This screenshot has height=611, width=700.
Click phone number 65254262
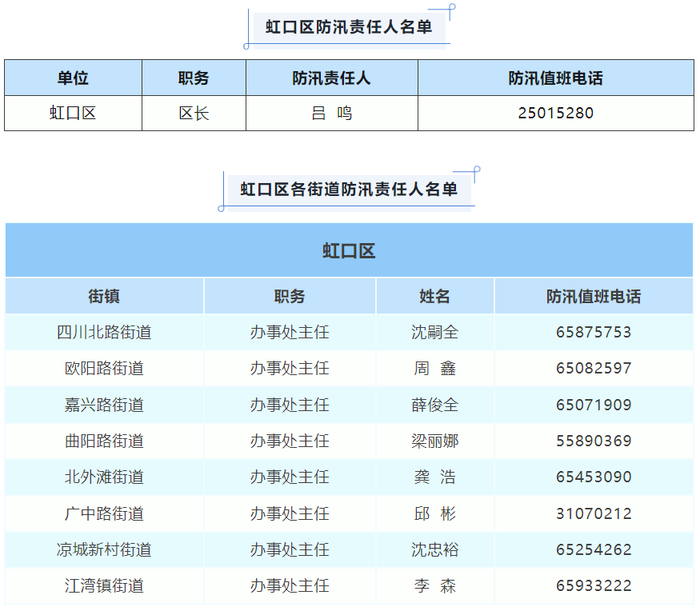(594, 549)
